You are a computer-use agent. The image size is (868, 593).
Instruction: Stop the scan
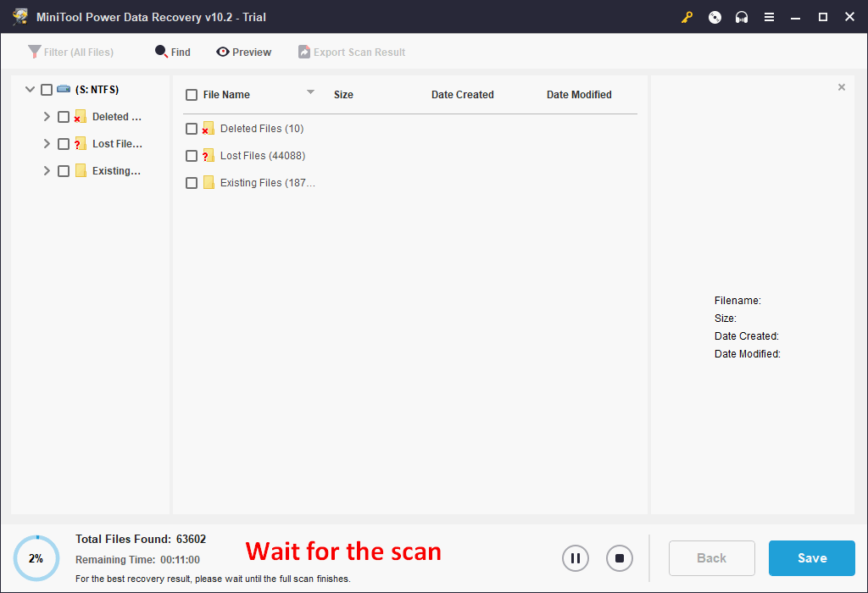coord(620,558)
